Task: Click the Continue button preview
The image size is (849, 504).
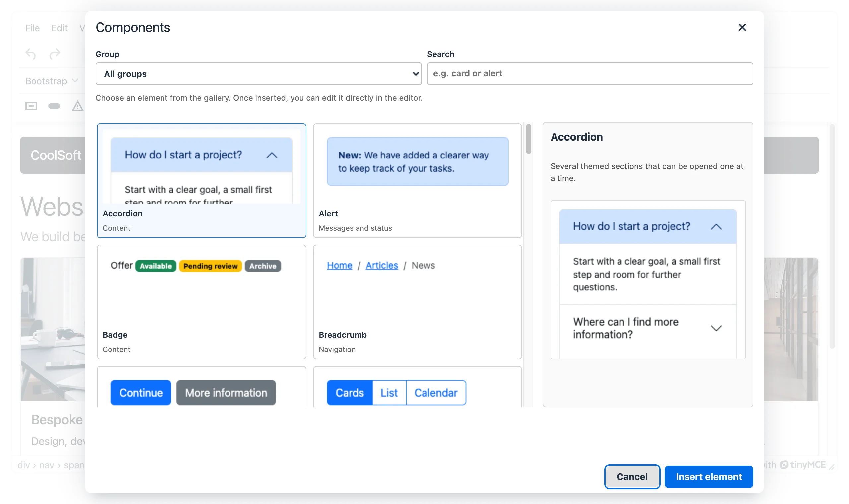Action: (141, 393)
